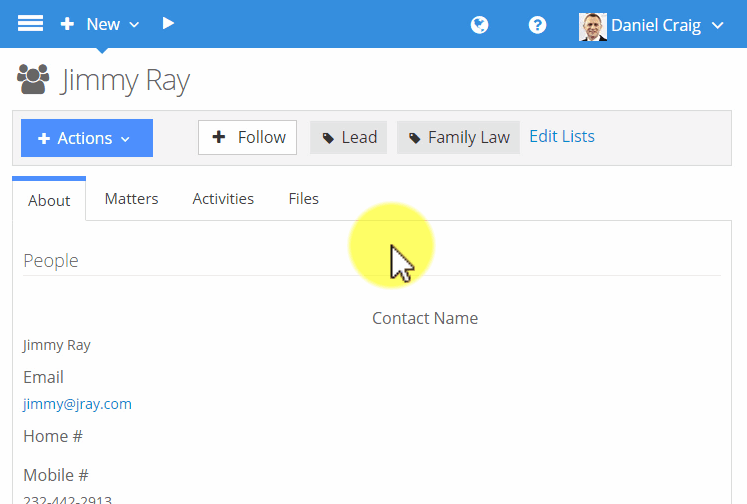The image size is (747, 504).
Task: Open the hamburger main menu
Action: click(30, 23)
